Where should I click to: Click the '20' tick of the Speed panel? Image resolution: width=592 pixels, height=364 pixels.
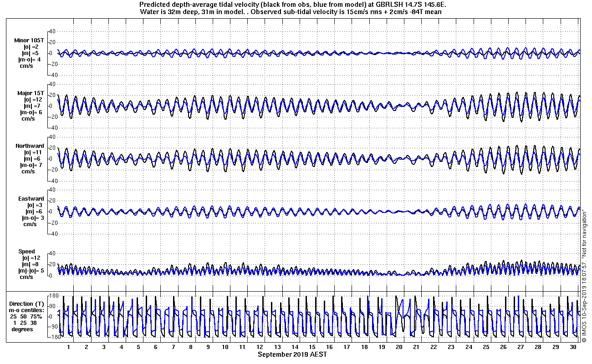coord(51,264)
